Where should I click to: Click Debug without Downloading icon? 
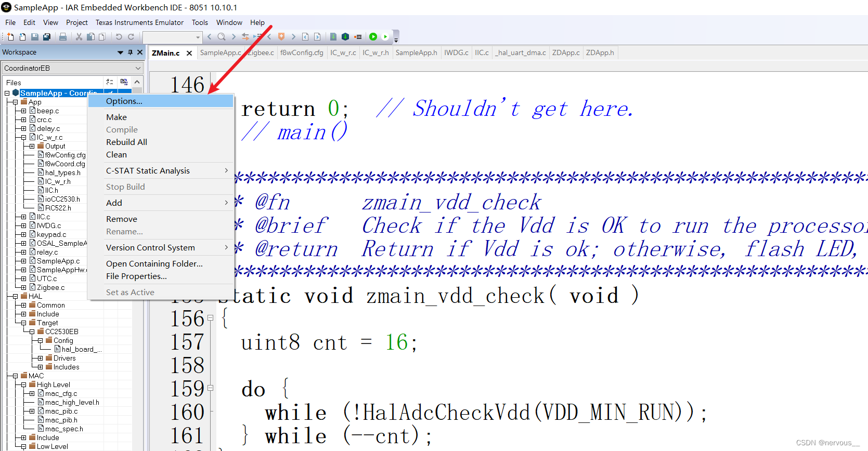click(x=385, y=37)
